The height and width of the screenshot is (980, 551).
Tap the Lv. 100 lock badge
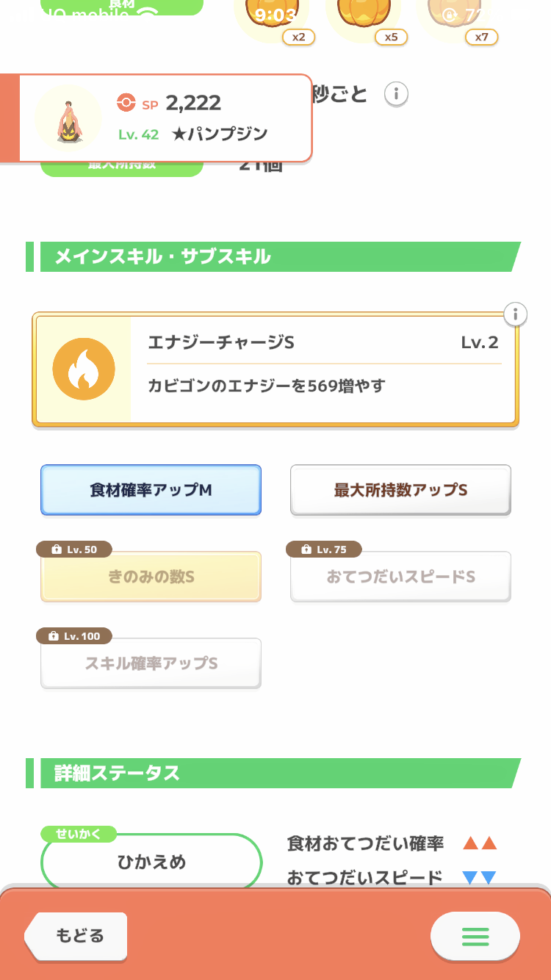[74, 636]
